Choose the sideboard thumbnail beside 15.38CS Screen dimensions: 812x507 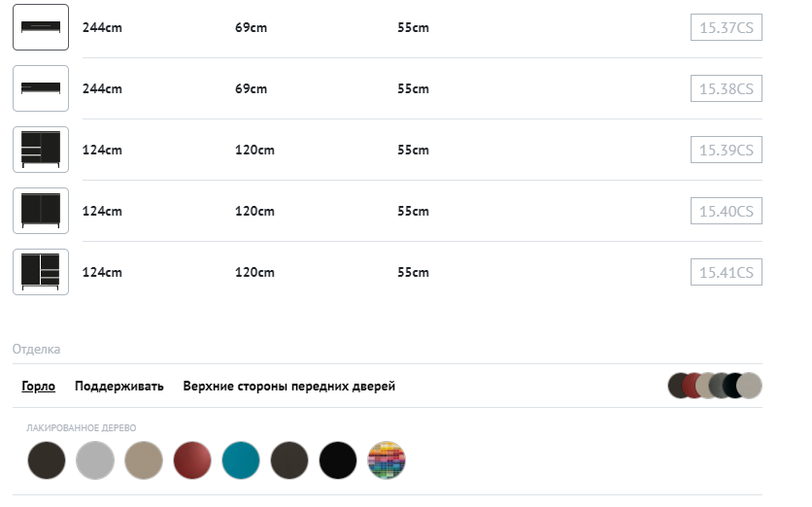tap(41, 88)
